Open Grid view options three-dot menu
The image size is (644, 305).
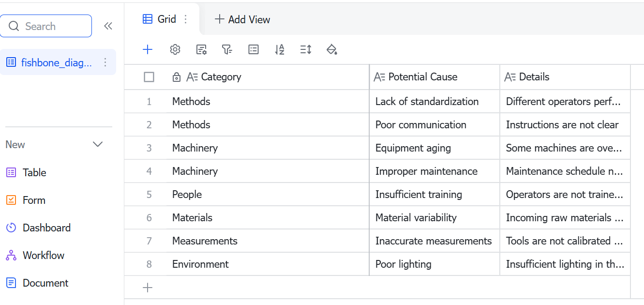tap(186, 19)
